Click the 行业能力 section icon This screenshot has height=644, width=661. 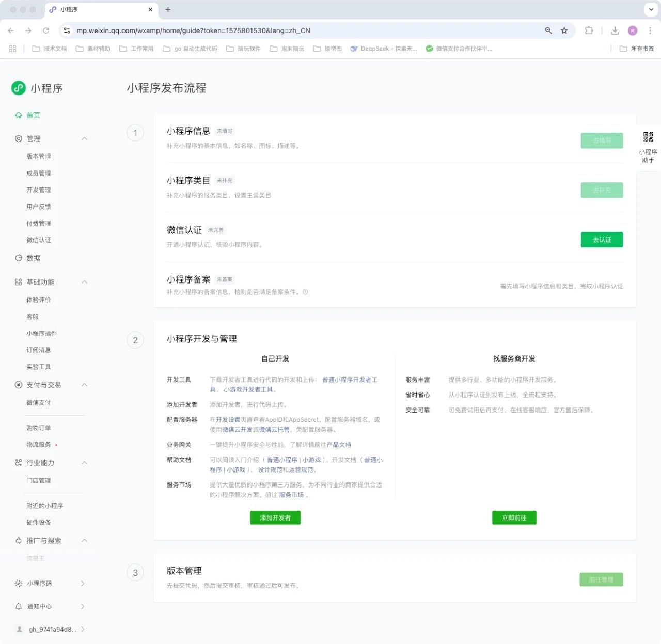tap(19, 463)
